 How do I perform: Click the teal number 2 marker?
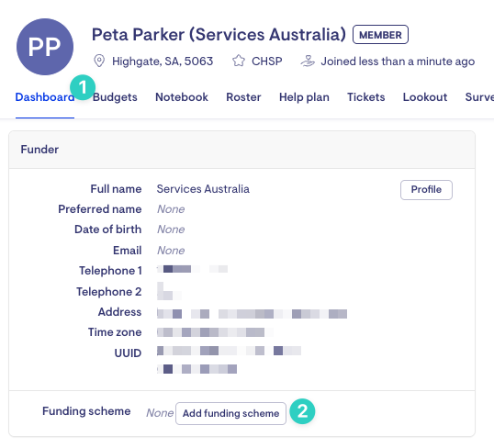[x=302, y=411]
